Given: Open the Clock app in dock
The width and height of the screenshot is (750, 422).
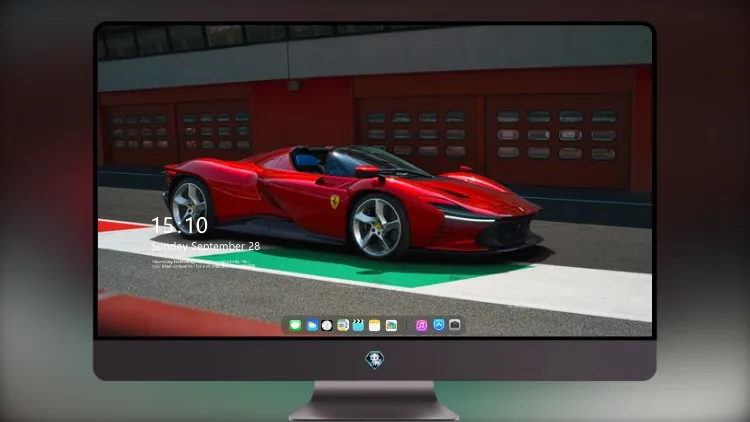Looking at the screenshot, I should (x=327, y=325).
